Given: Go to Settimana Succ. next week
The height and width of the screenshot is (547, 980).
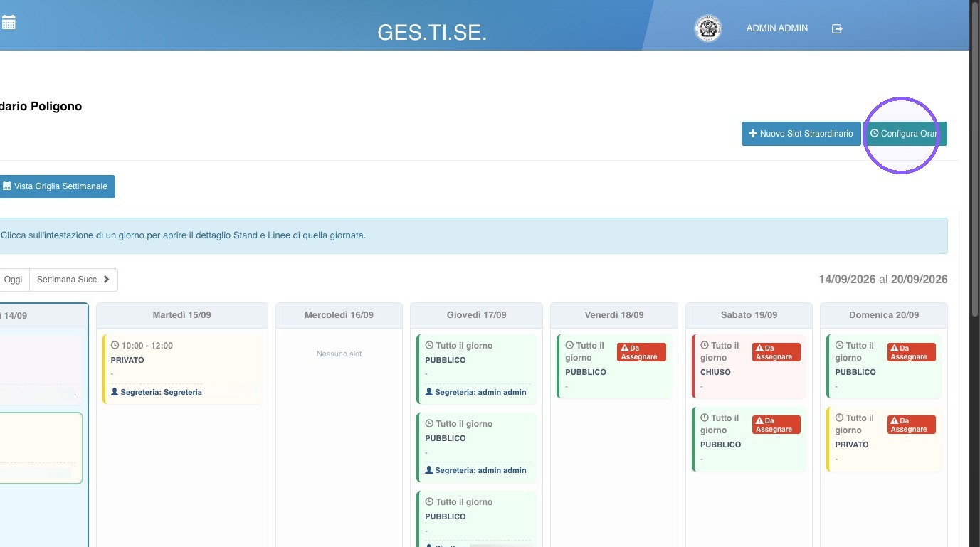Looking at the screenshot, I should tap(73, 280).
